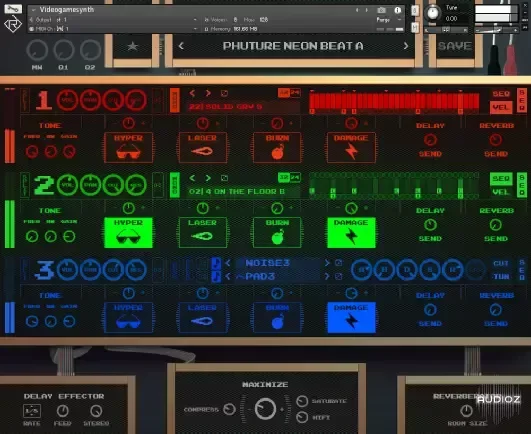
Task: Click the dice icon next to PAD3
Action: coord(338,277)
